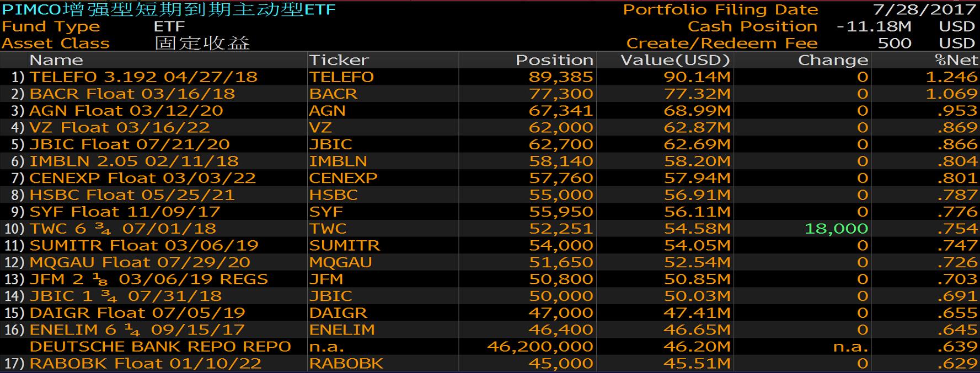
Task: Open RABOBK Float 01/10/22 holding
Action: coord(146,364)
